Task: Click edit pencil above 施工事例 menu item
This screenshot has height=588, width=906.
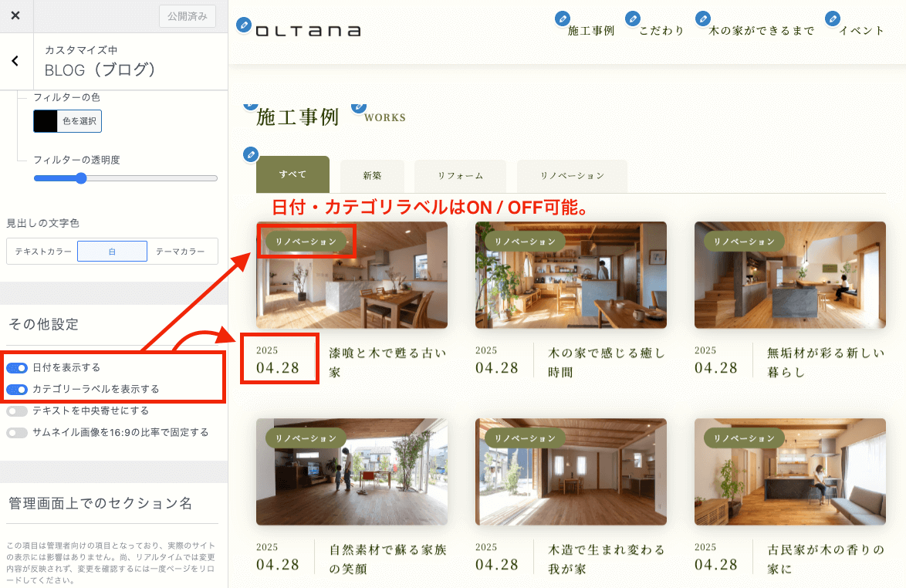Action: 563,19
